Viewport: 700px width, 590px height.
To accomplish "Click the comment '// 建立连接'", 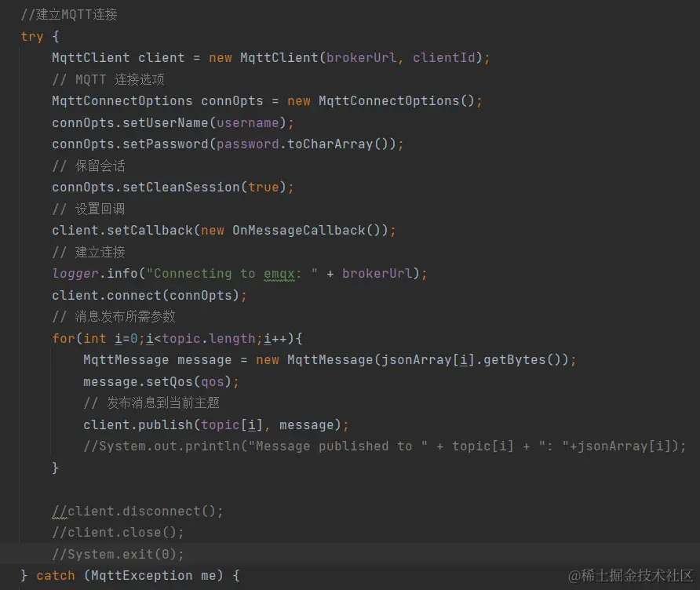I will (x=89, y=252).
